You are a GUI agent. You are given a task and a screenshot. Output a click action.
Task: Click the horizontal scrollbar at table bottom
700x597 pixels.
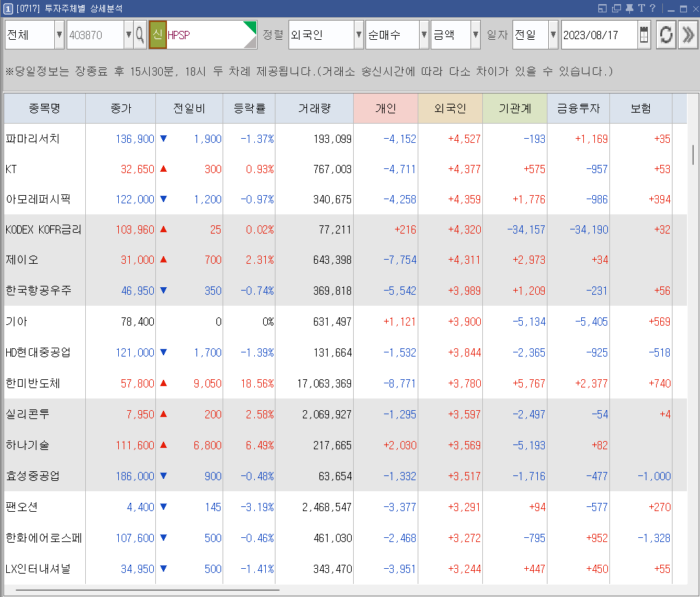[x=147, y=590]
